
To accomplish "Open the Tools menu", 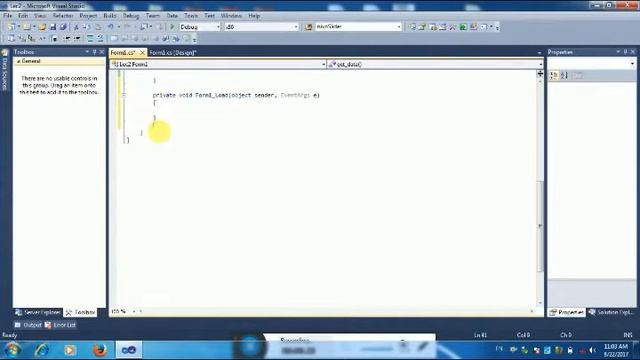I will pyautogui.click(x=191, y=16).
